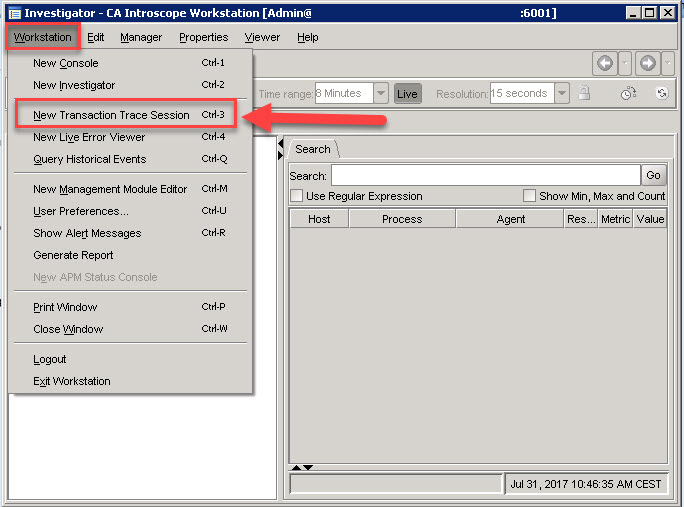Click the Go button
684x507 pixels.
(x=653, y=175)
